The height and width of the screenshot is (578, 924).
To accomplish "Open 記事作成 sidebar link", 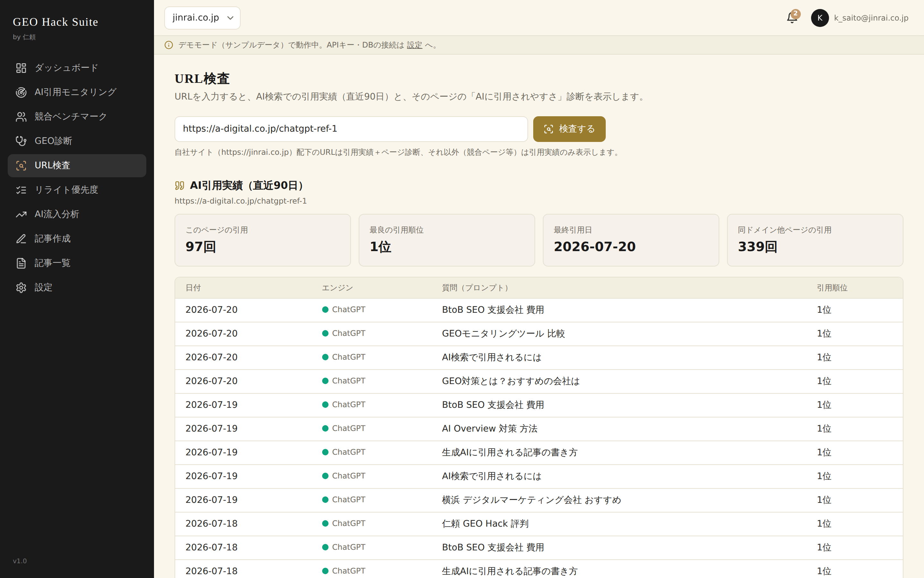I will (x=77, y=239).
